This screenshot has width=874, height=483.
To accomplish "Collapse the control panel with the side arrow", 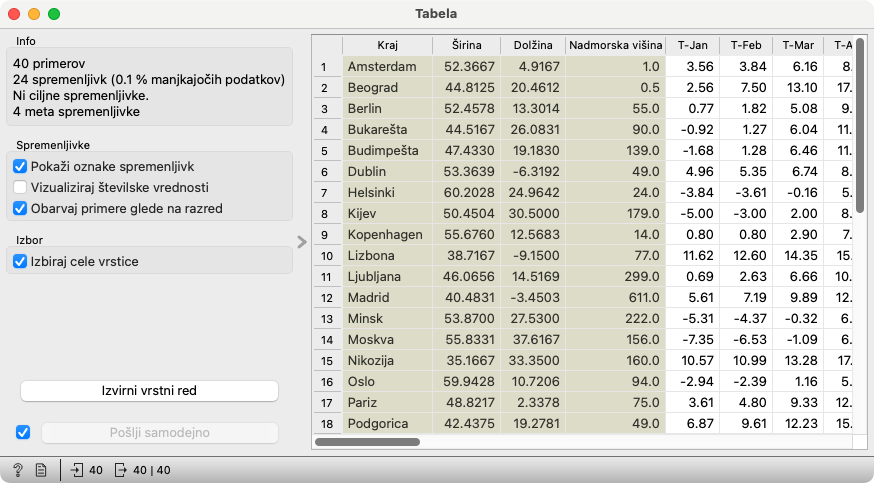I will tap(301, 241).
